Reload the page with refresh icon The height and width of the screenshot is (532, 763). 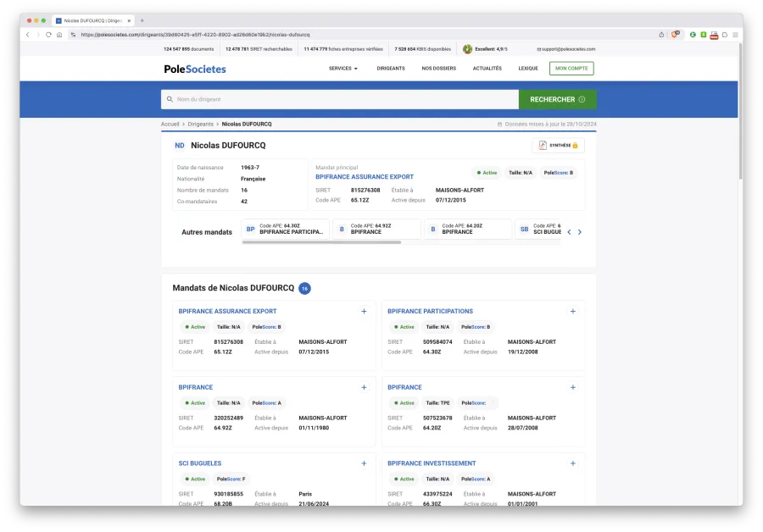48,35
